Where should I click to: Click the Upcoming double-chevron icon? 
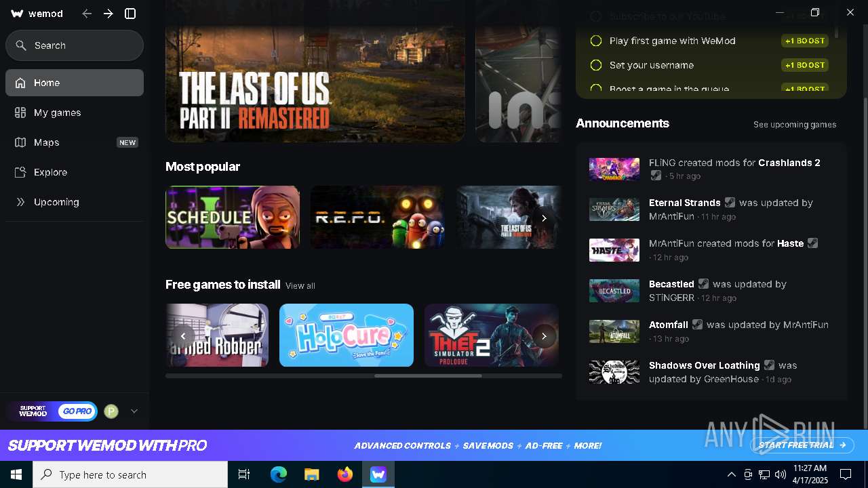[x=20, y=202]
